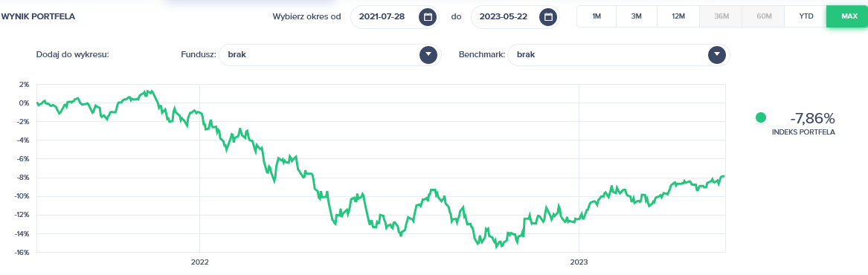Open the start date calendar icon
868x275 pixels.
pyautogui.click(x=428, y=16)
